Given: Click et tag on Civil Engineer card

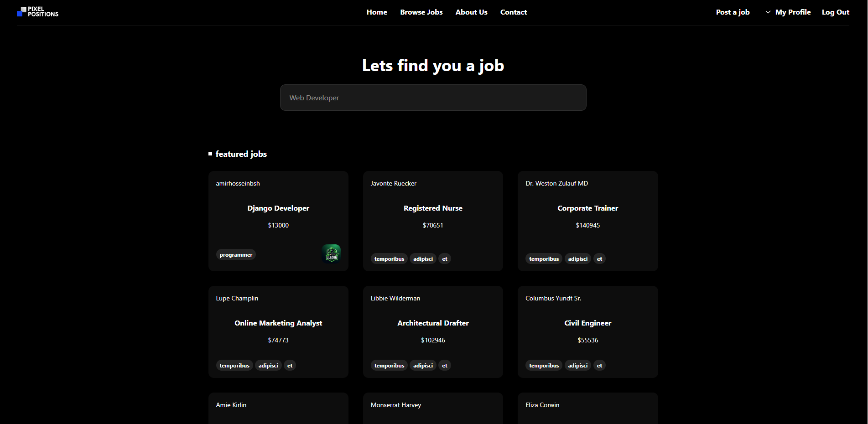Looking at the screenshot, I should tap(599, 366).
